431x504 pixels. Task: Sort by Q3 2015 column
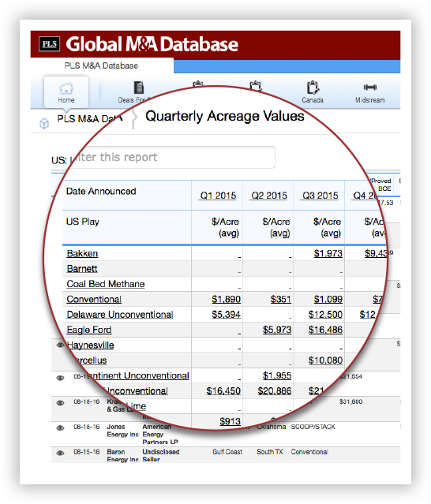[x=320, y=196]
